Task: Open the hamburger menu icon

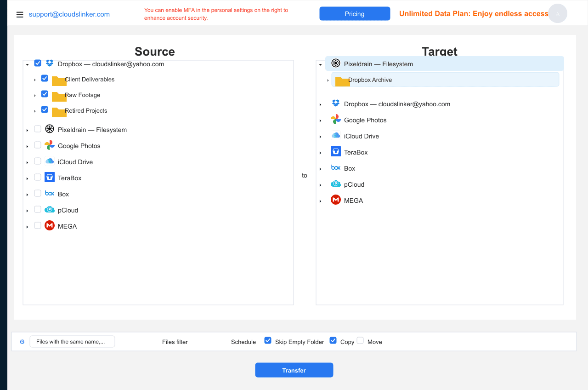Action: coord(20,15)
